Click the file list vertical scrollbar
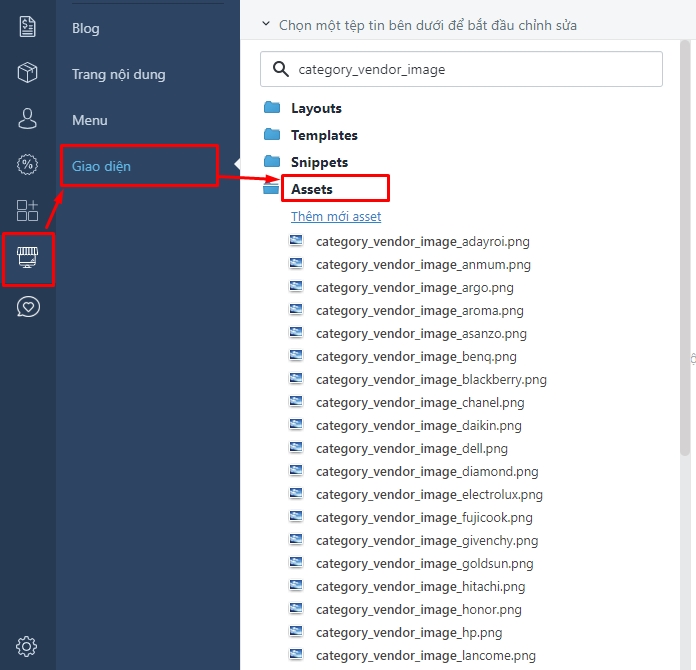This screenshot has height=670, width=696. click(x=685, y=247)
